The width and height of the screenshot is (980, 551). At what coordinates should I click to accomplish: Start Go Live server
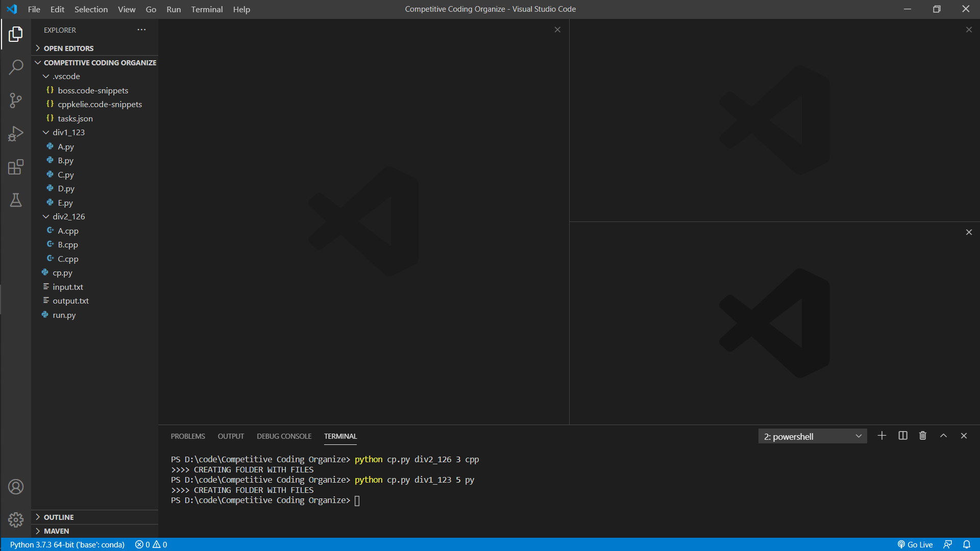(x=915, y=544)
